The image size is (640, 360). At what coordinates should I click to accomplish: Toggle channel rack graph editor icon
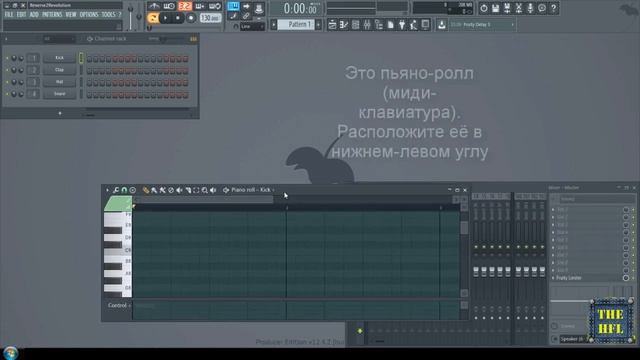point(193,39)
